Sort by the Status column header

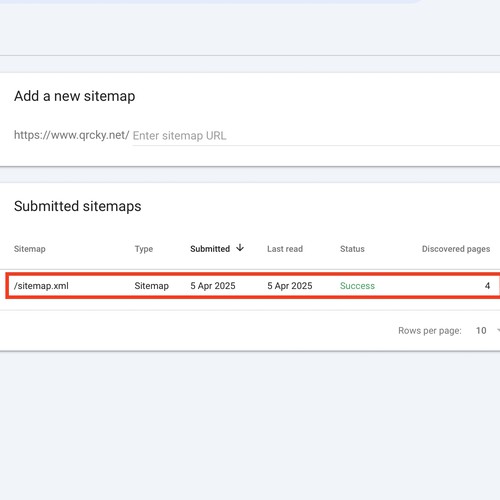pyautogui.click(x=352, y=249)
